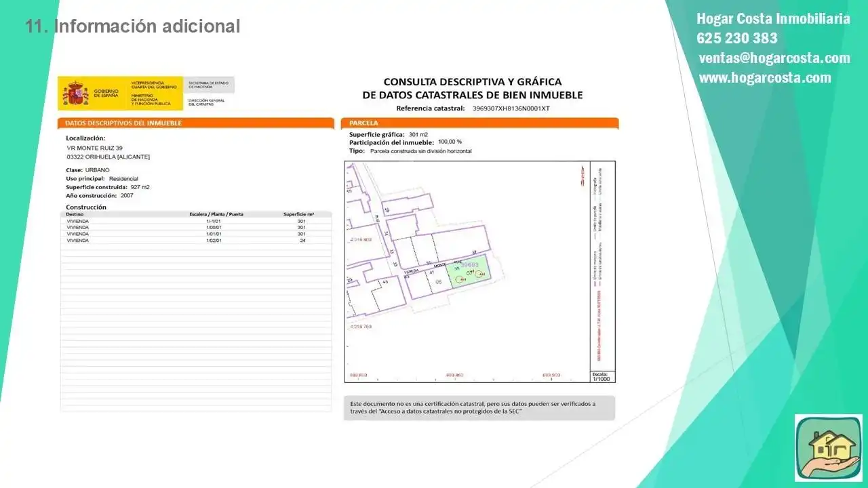Click the Gobierno de España coat of arms

[x=75, y=94]
